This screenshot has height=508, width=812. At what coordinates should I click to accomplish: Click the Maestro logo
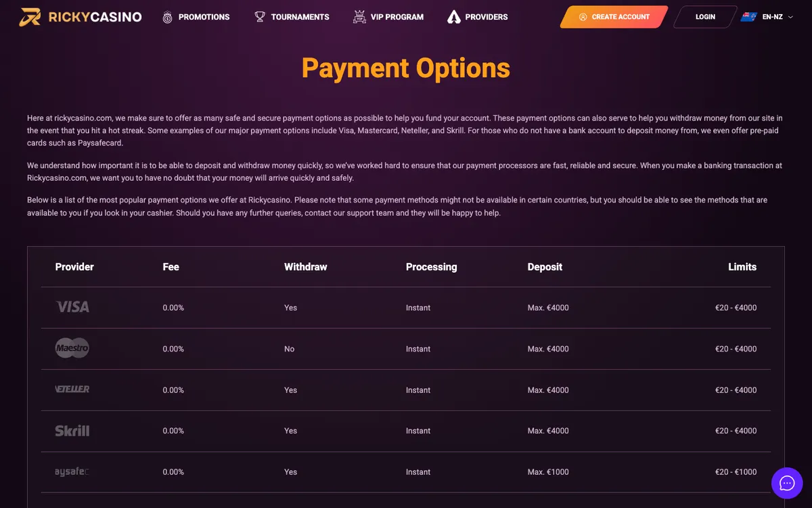(72, 348)
